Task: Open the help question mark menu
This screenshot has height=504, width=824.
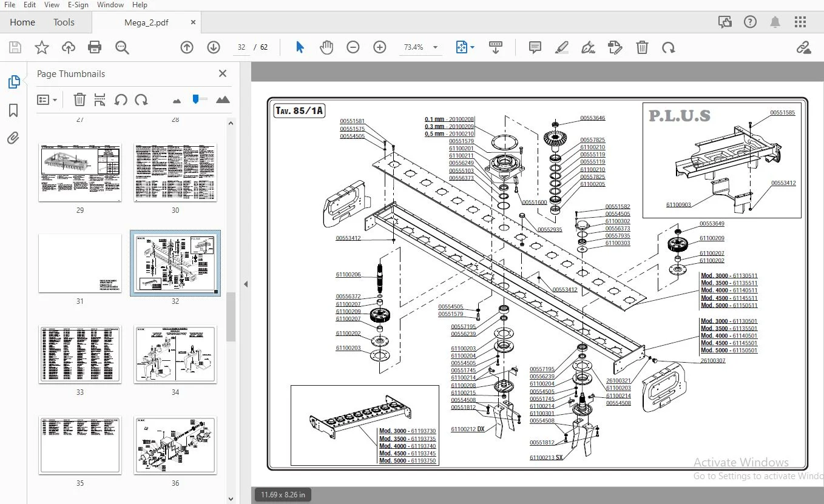Action: [x=750, y=22]
